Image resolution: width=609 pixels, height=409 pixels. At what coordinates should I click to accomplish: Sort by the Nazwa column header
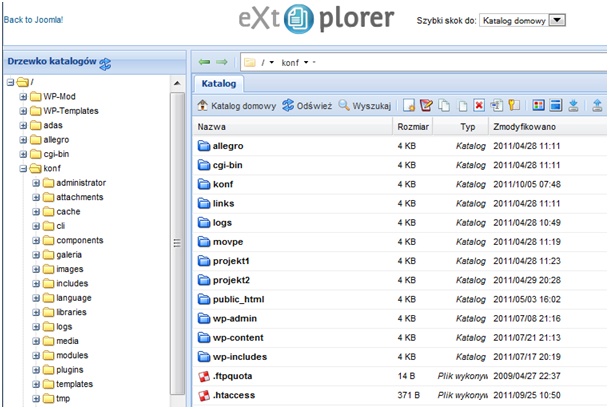292,127
